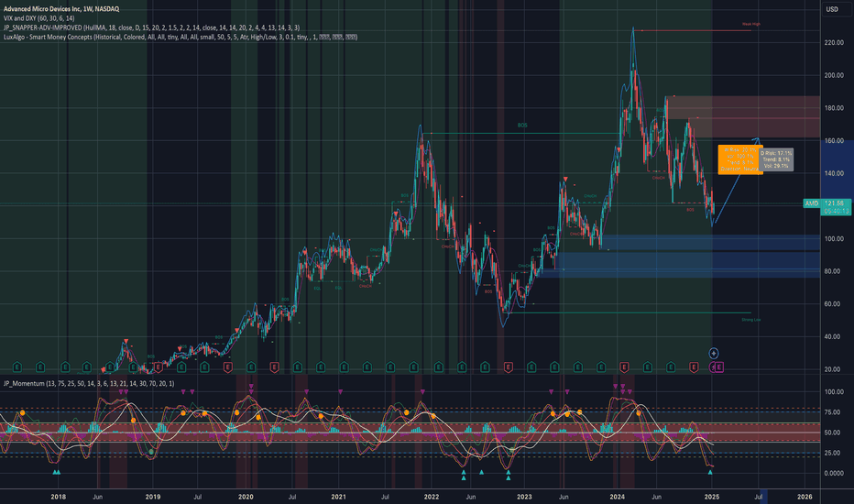
Task: Select the red earnings marker in spring 2020
Action: coord(274,367)
